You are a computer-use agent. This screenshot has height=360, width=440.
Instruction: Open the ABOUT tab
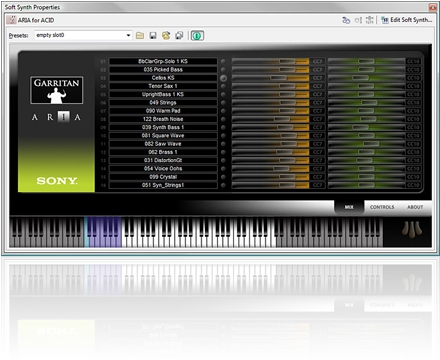415,207
